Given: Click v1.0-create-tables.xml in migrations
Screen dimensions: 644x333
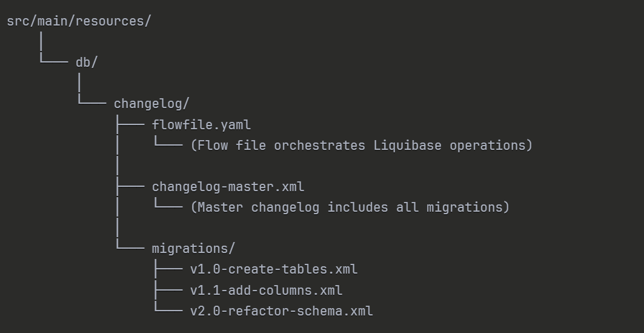Looking at the screenshot, I should click(274, 269).
